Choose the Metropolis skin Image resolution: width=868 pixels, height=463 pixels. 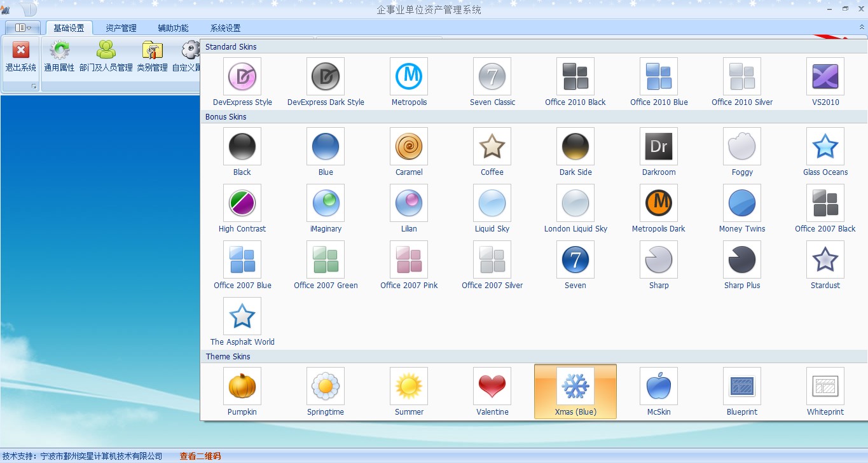409,82
